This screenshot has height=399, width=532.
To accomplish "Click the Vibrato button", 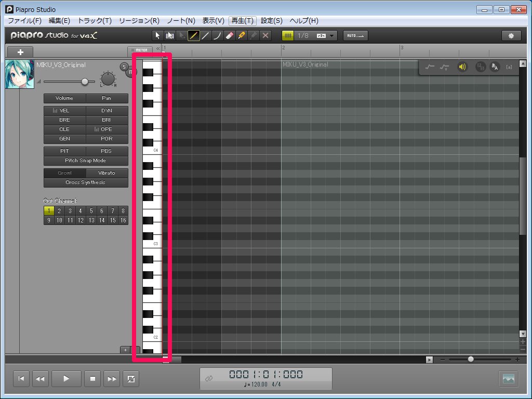I will (107, 172).
